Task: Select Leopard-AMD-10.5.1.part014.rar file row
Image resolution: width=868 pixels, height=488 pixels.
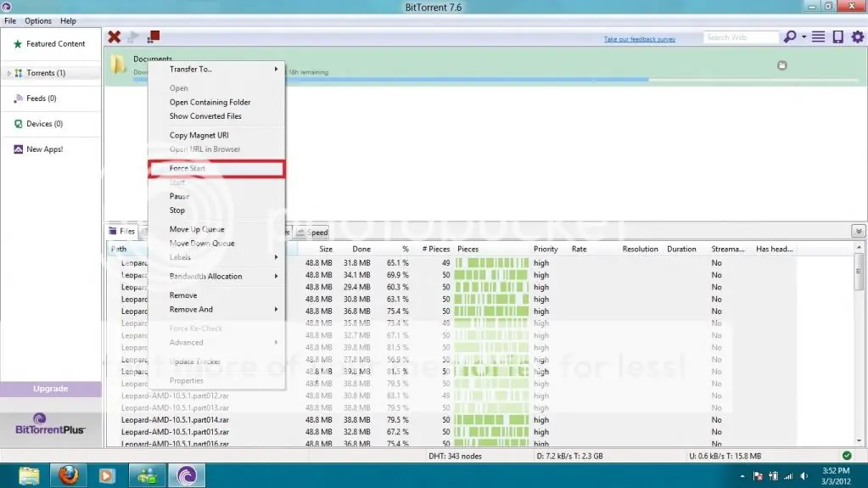Action: 175,420
